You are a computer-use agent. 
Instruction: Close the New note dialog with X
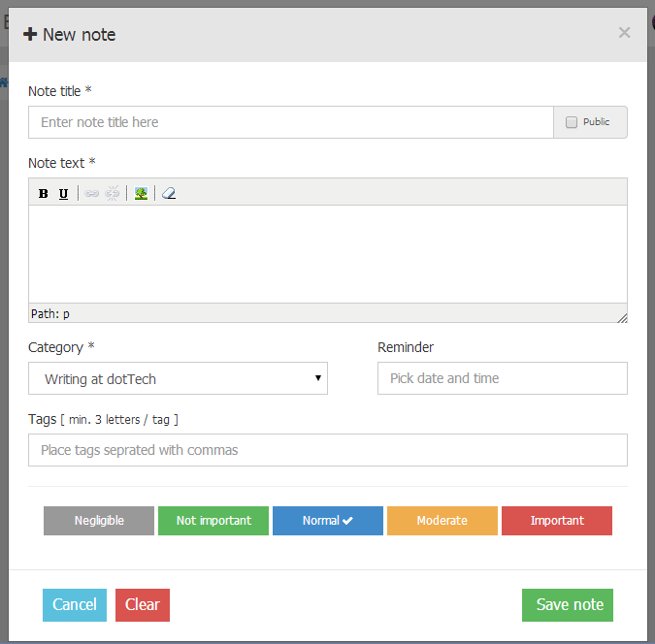[624, 33]
